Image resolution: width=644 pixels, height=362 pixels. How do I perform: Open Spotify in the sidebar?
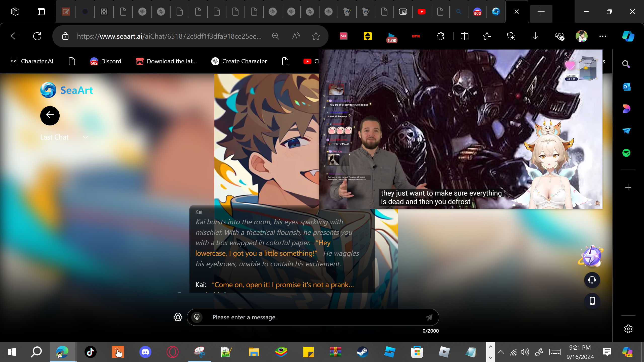(x=626, y=153)
